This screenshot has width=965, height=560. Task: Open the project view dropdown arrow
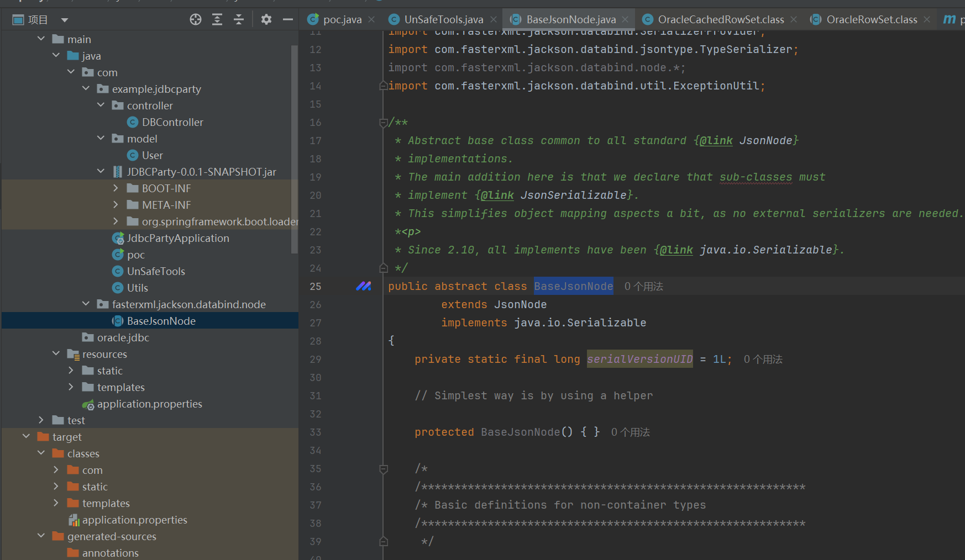65,20
